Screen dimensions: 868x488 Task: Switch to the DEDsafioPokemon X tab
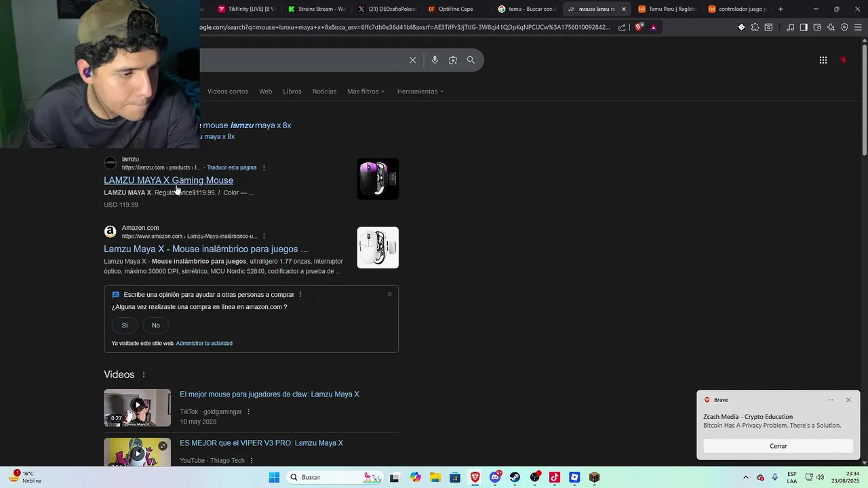click(387, 9)
